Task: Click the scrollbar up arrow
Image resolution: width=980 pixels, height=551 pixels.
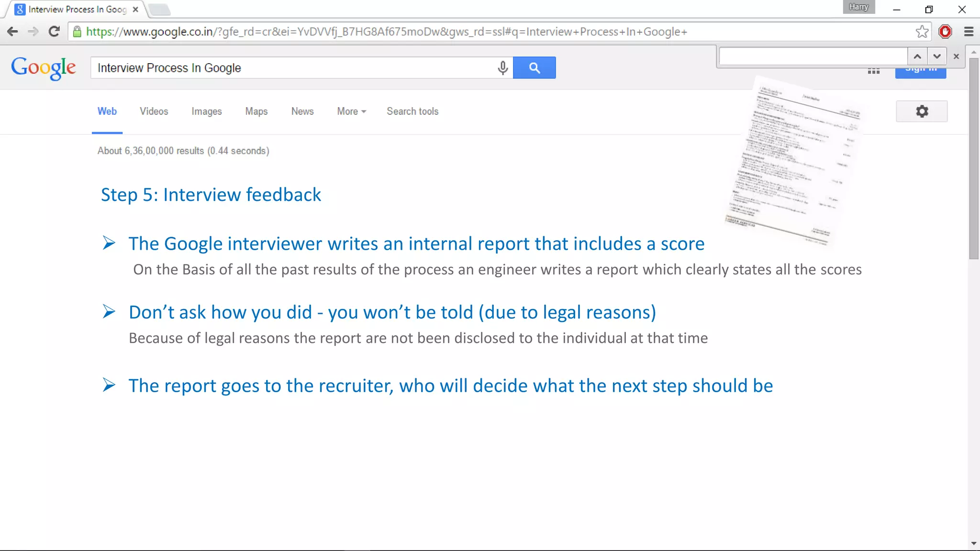Action: (x=974, y=52)
